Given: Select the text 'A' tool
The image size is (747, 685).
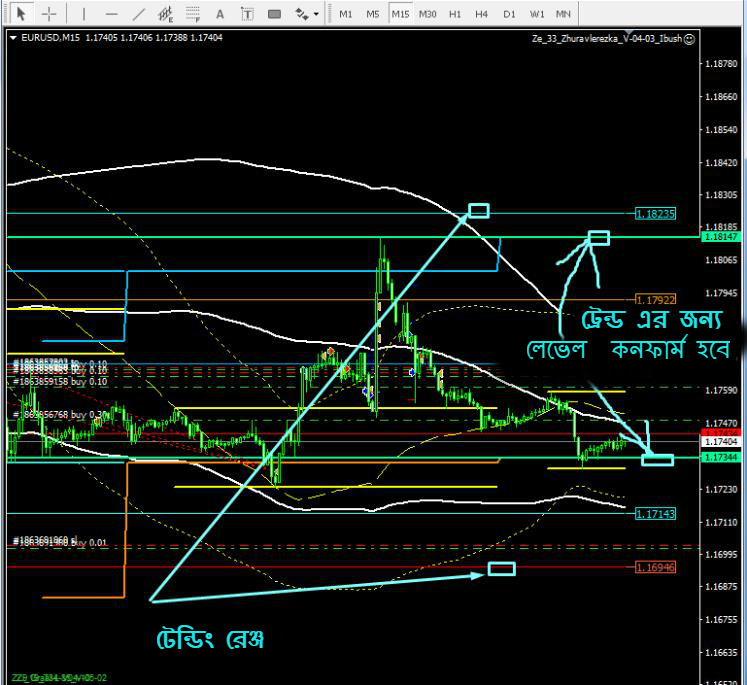Looking at the screenshot, I should [x=220, y=14].
